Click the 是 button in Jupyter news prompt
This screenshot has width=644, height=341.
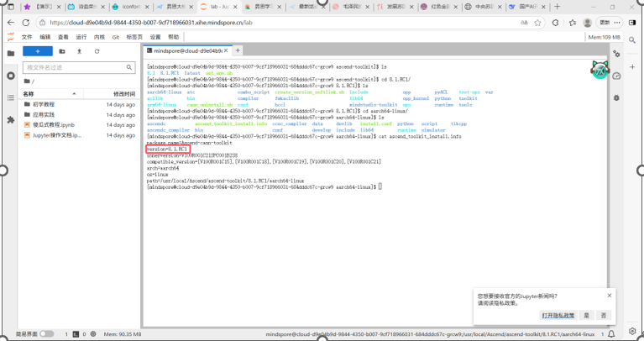587,315
